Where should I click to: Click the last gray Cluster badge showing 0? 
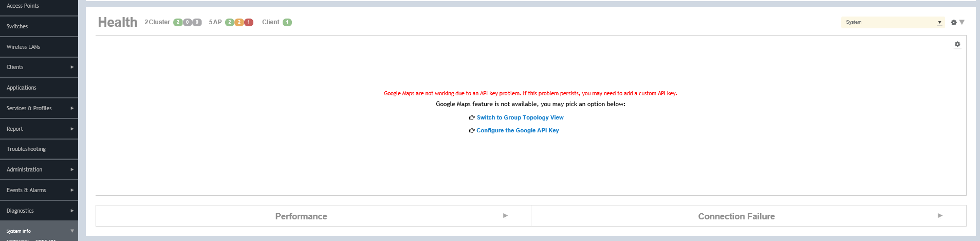(x=197, y=22)
